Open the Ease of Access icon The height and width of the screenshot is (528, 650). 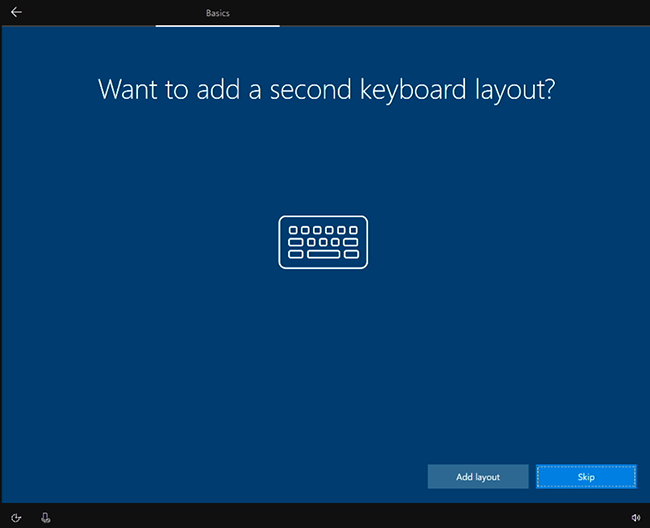point(16,518)
